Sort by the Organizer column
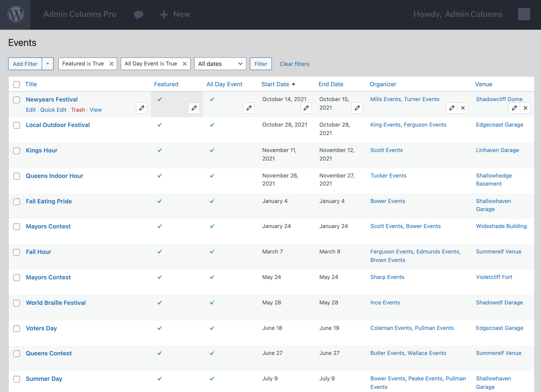Screen dimensions: 541x392 (x=383, y=84)
